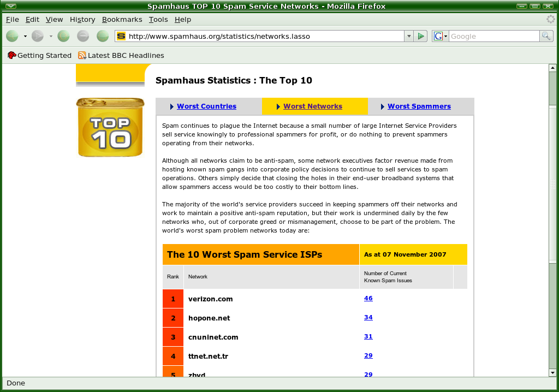Open the window menu icon in title bar
Image resolution: width=559 pixels, height=392 pixels.
click(x=11, y=6)
